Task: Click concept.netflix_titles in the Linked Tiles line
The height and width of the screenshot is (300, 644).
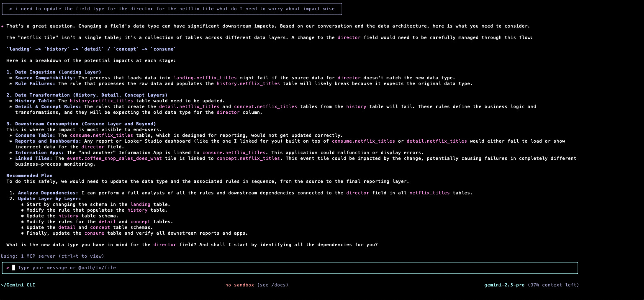Action: pyautogui.click(x=248, y=158)
